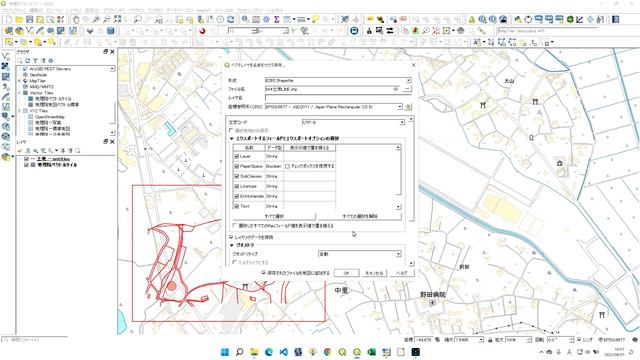Toggle the Linetype field checkbox
Viewport: 640px width, 360px height.
click(x=236, y=186)
